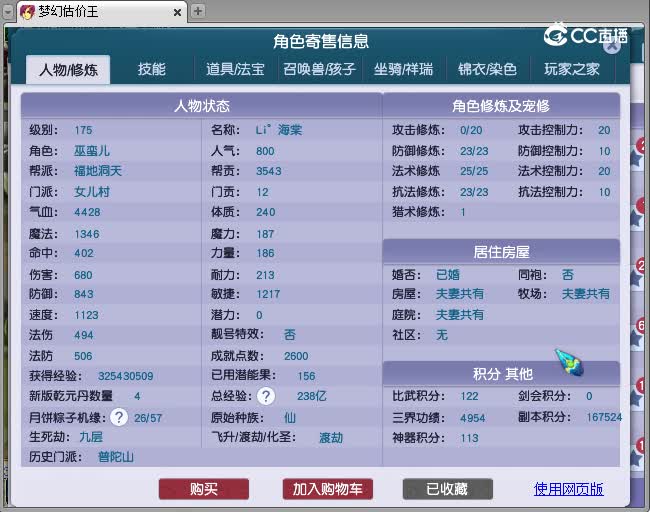The height and width of the screenshot is (512, 650).
Task: Click the 气血 value 4428
Action: 87,212
